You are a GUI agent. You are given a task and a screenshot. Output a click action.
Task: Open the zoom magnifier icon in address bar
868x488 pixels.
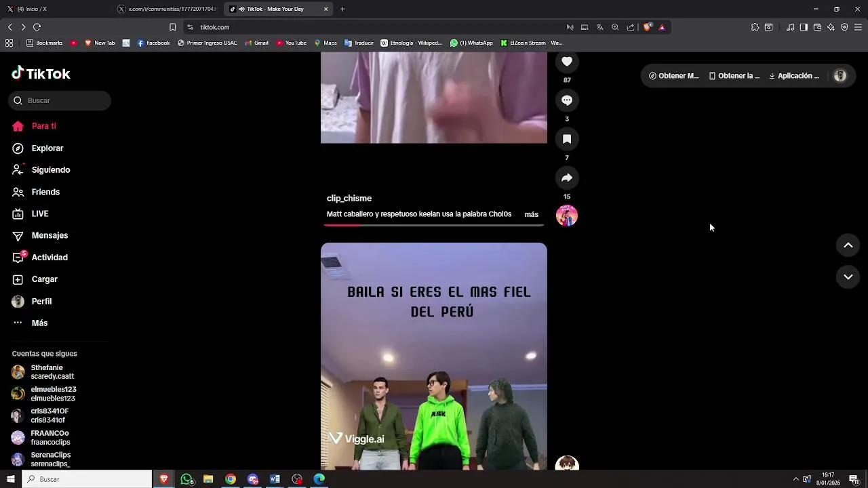click(615, 27)
